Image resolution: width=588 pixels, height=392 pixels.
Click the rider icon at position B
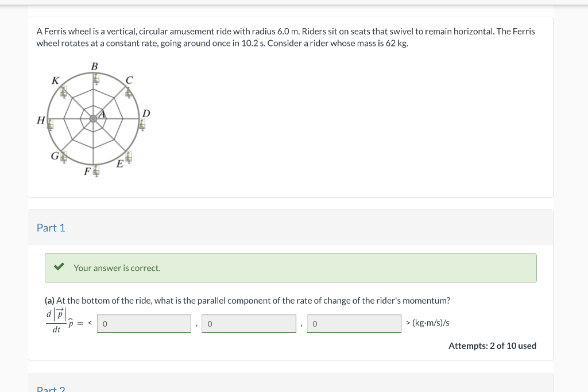coord(96,78)
